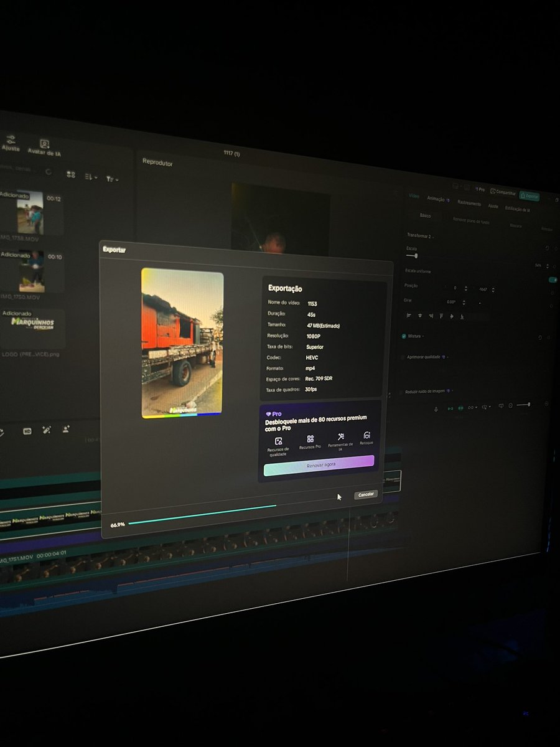
Task: Click the Pro badge in the top bar
Action: pyautogui.click(x=479, y=189)
